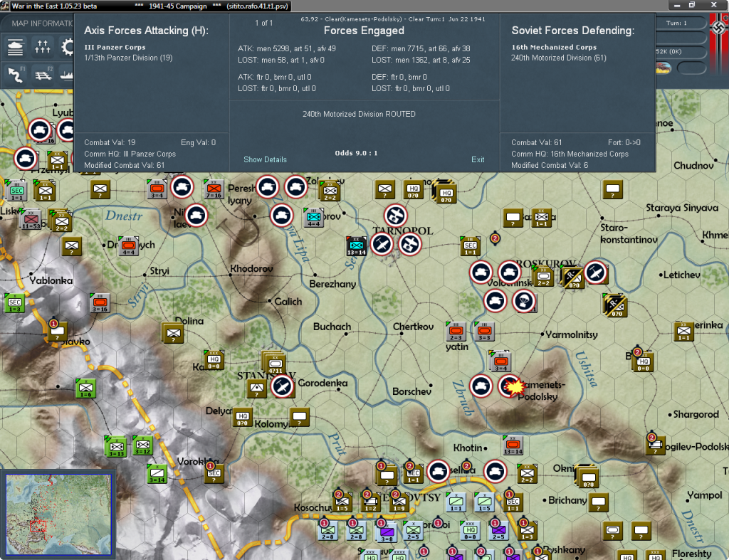This screenshot has width=729, height=560.
Task: Click Exit to close combat report
Action: (478, 159)
